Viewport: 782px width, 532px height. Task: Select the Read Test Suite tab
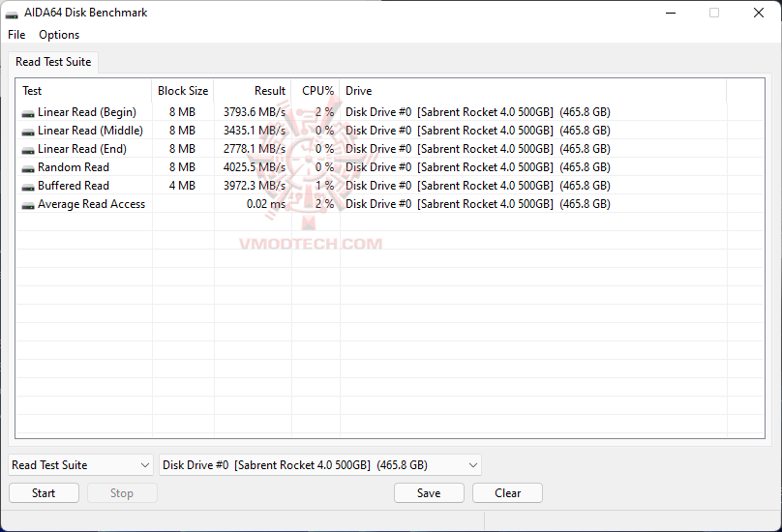(53, 62)
